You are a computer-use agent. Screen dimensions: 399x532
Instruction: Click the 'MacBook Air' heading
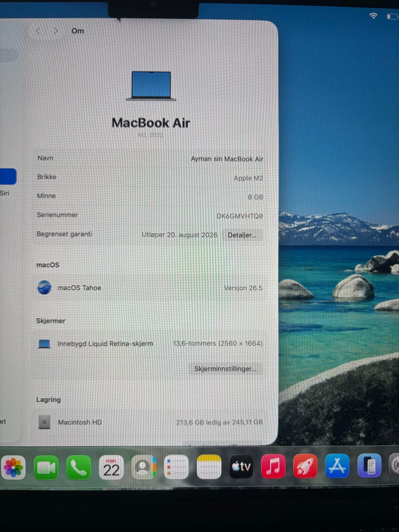[151, 123]
